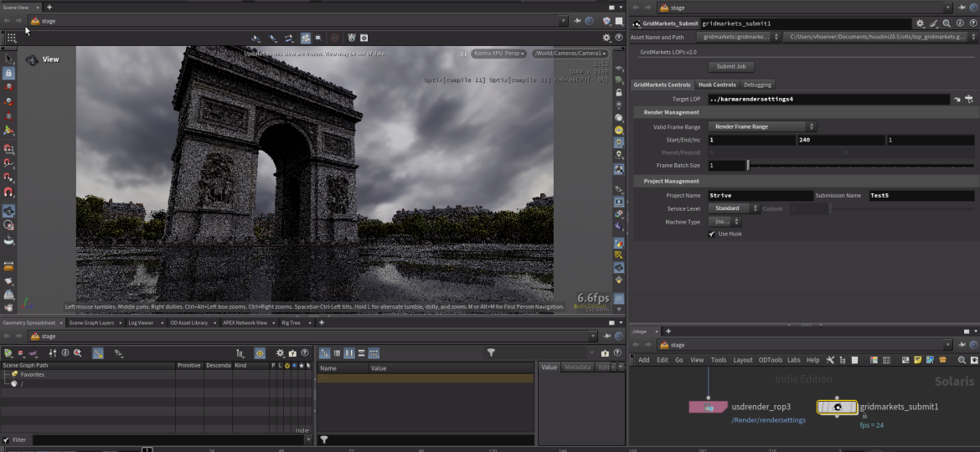Screen dimensions: 980x452
Task: Open the Machine Type dropdown
Action: [x=725, y=222]
